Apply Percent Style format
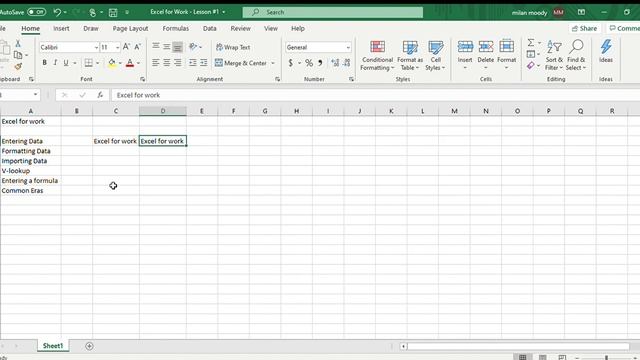640x360 pixels. [x=309, y=63]
